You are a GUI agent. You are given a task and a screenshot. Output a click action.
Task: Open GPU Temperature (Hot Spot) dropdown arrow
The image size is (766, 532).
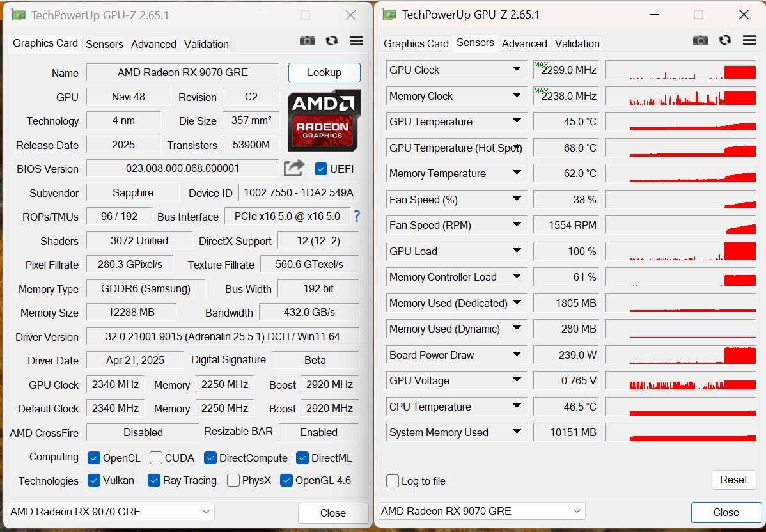pos(517,147)
